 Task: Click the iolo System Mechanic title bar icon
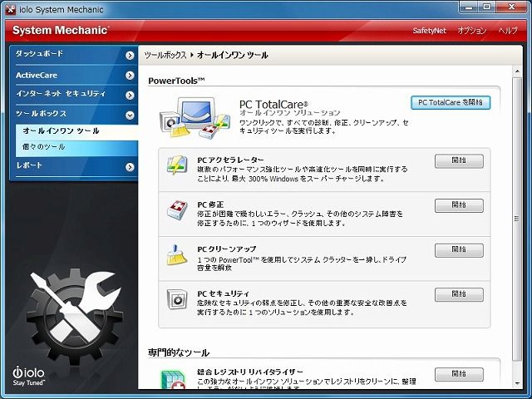click(x=11, y=9)
